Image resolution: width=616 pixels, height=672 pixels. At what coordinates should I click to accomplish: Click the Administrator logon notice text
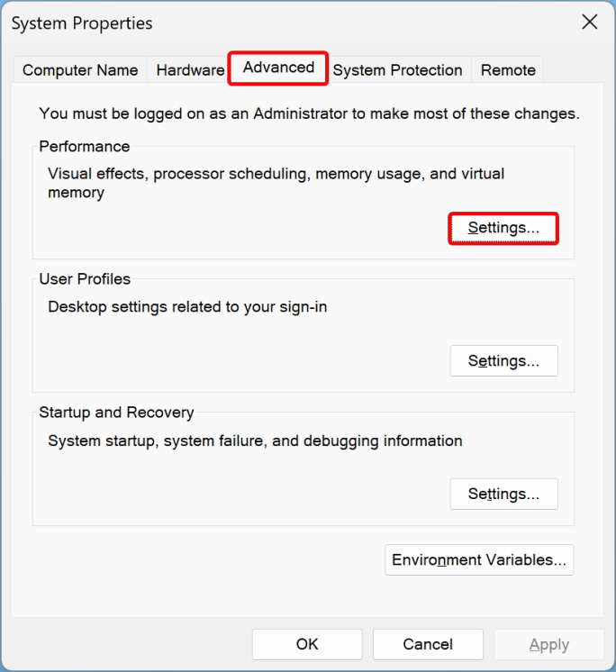click(x=309, y=114)
